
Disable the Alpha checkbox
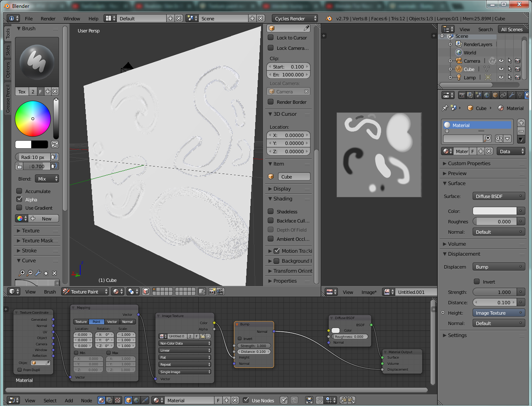click(x=19, y=199)
